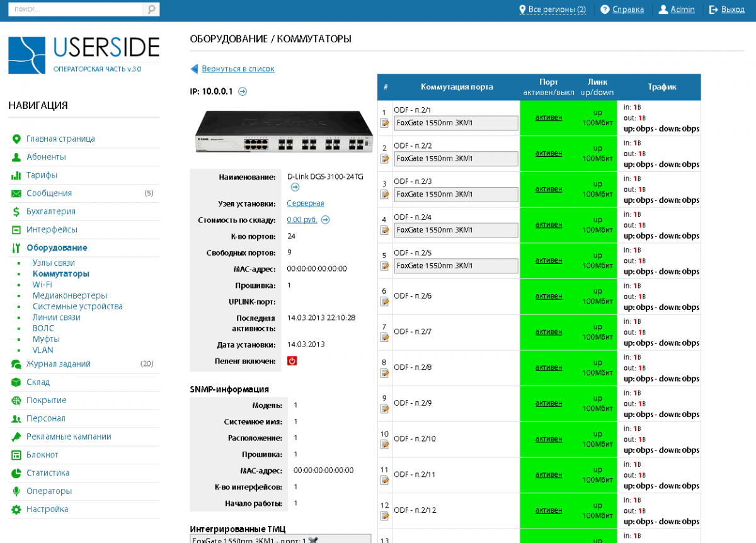This screenshot has height=543, width=756.
Task: Open the Серверная node link
Action: coord(306,203)
